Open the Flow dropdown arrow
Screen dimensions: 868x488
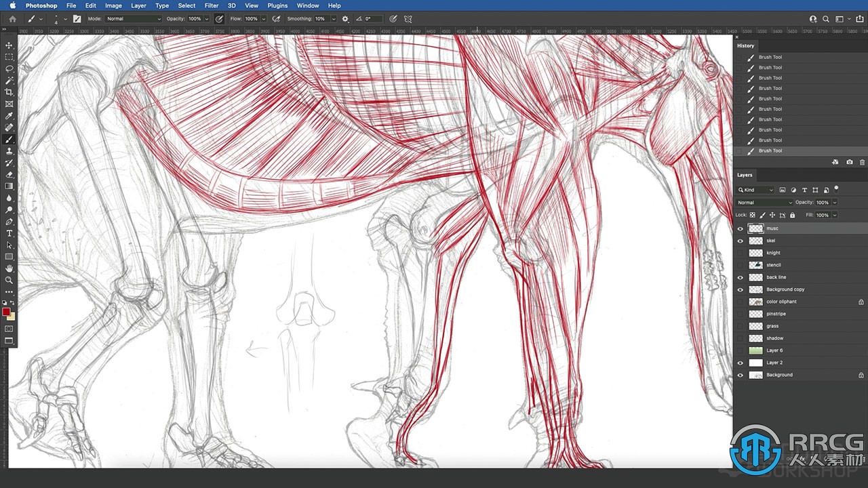(264, 19)
